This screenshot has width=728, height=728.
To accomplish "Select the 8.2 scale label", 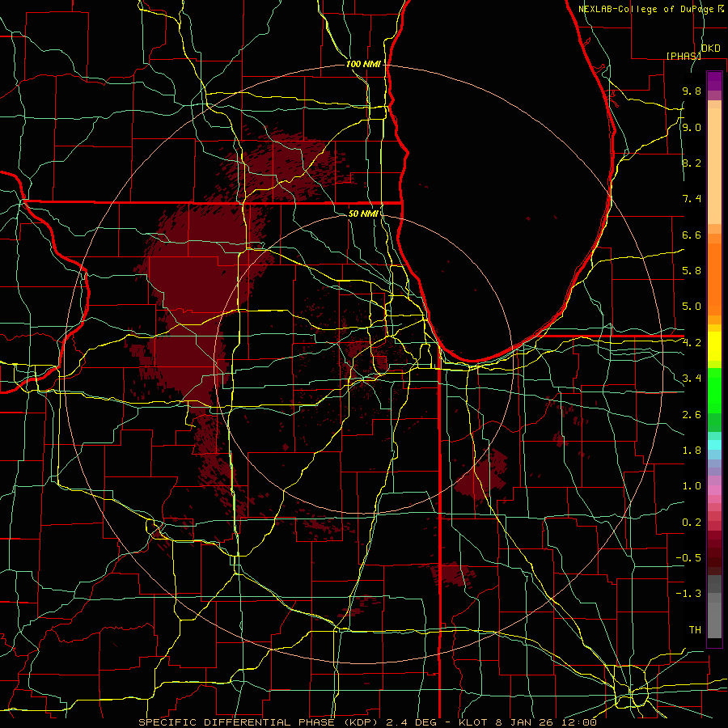I will tap(692, 163).
